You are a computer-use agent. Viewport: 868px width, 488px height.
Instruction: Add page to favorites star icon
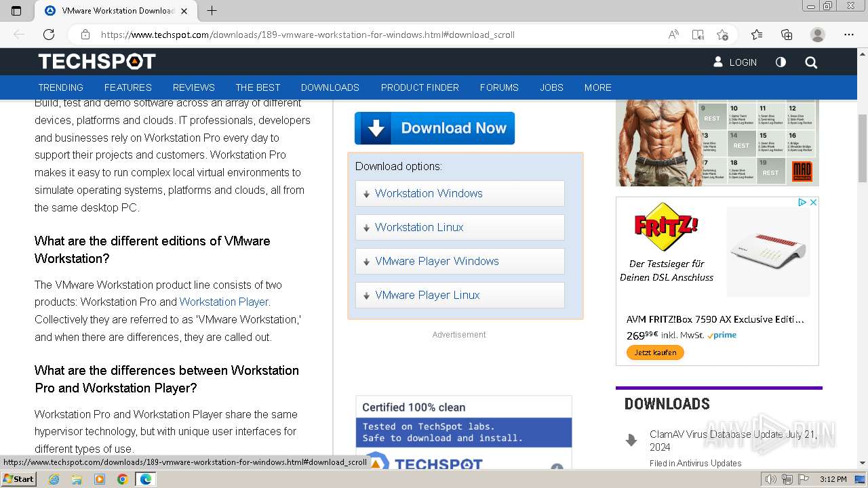pos(723,35)
